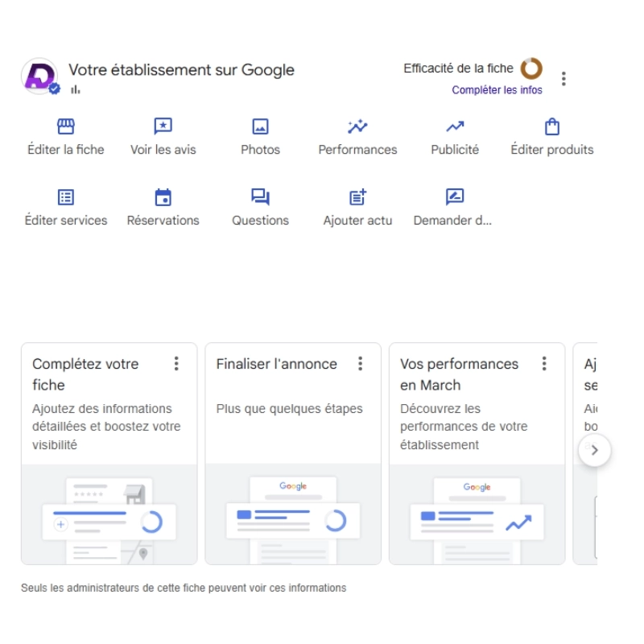Image resolution: width=644 pixels, height=644 pixels.
Task: Click small bar chart icon under title
Action: click(75, 89)
